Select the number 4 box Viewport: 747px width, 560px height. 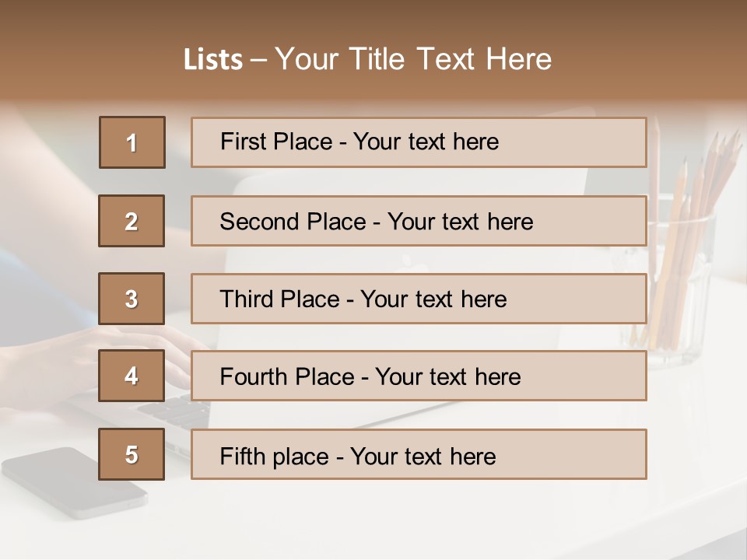click(x=132, y=376)
